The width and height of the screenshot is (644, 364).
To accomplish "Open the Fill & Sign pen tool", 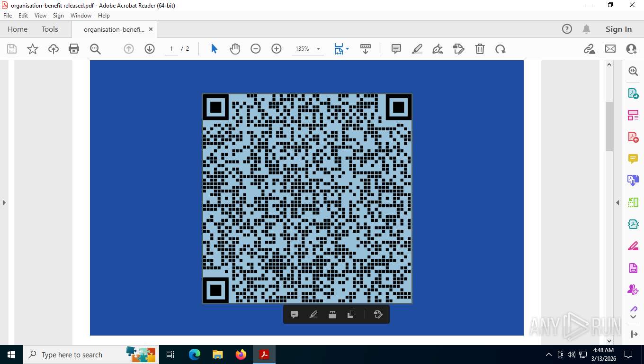I will 438,49.
